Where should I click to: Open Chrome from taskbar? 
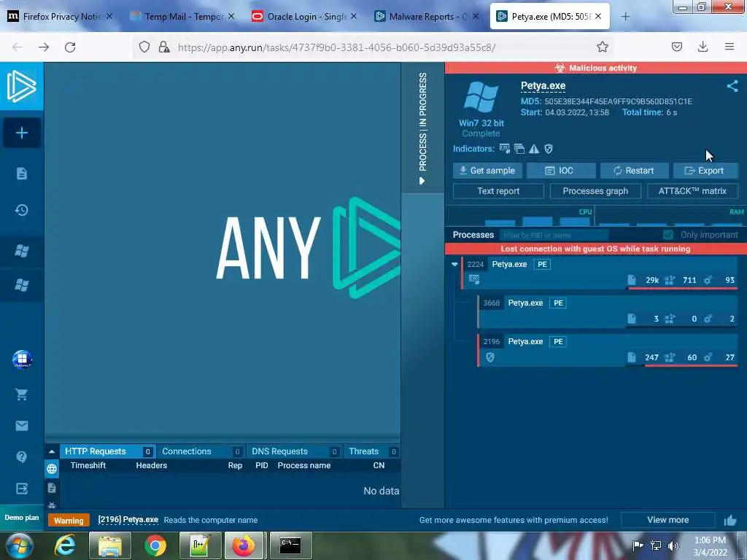point(155,545)
